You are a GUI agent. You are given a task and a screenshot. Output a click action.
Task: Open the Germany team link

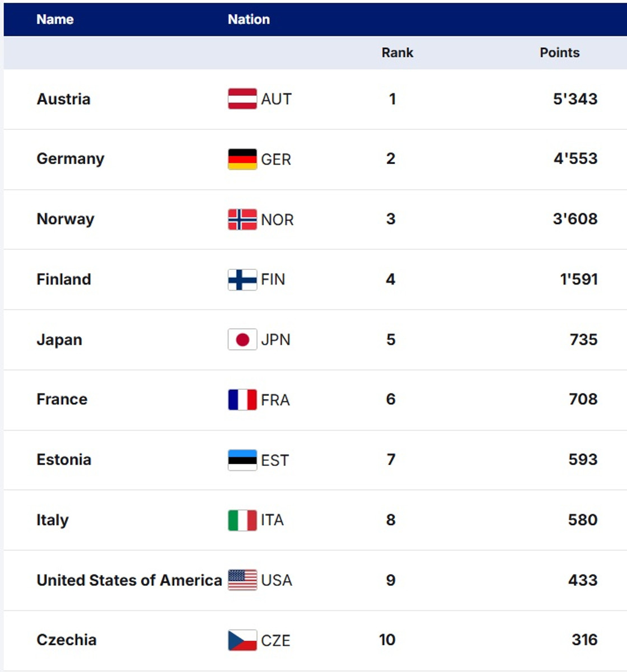pyautogui.click(x=71, y=159)
